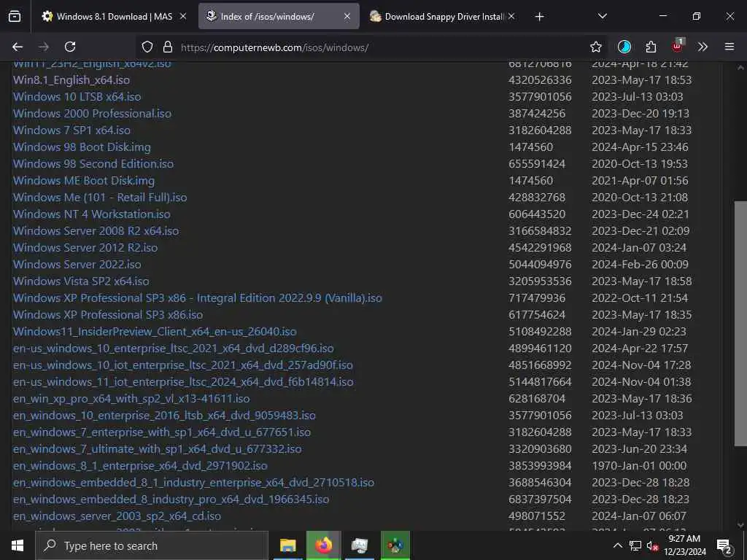Open XP Integral Edition 2022.9.9 (Vanilla).iso

pos(197,298)
